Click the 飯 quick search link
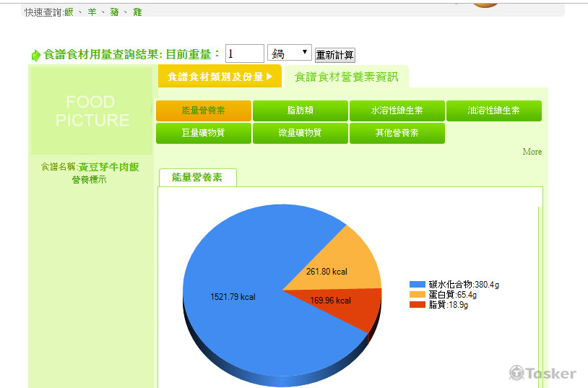This screenshot has width=588, height=388. (69, 12)
